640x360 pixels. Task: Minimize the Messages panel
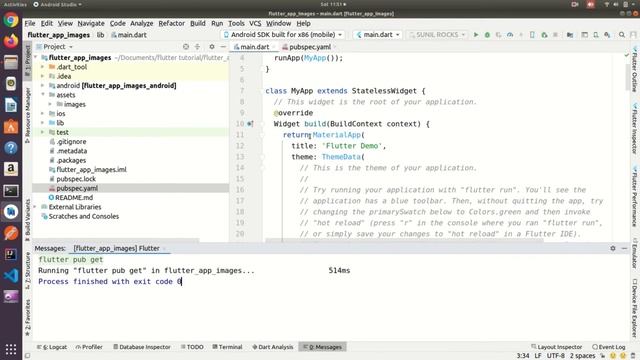point(624,248)
